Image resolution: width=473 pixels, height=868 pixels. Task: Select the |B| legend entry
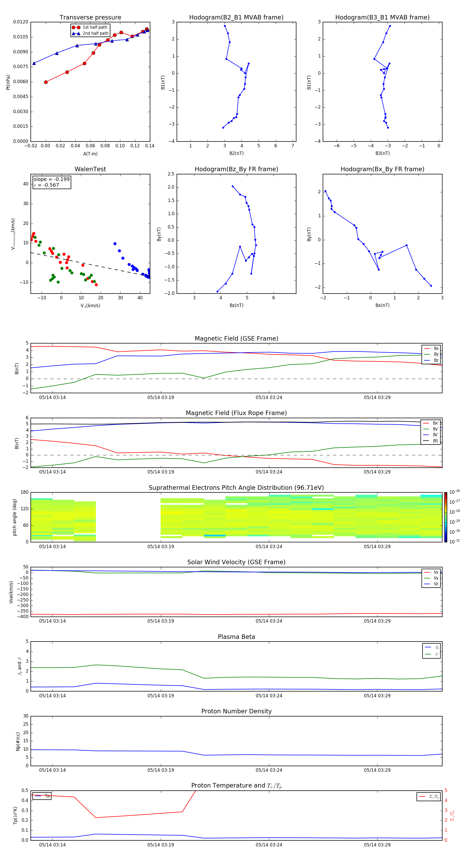(x=431, y=441)
